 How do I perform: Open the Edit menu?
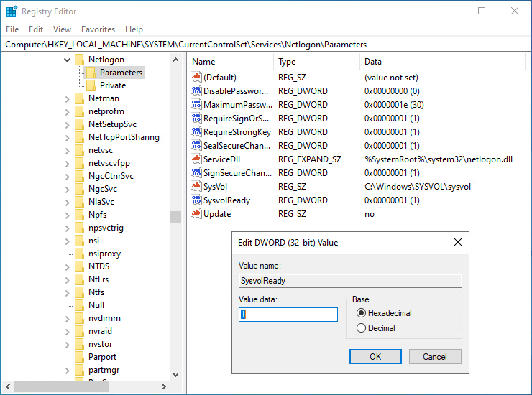[x=36, y=29]
